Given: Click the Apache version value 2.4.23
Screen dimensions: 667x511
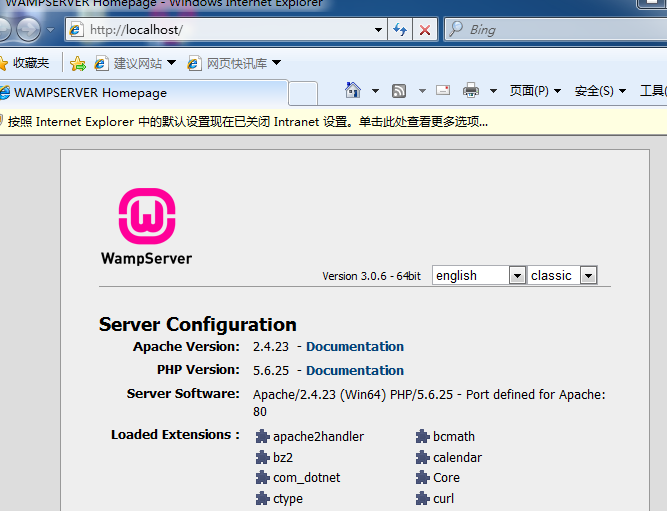Looking at the screenshot, I should [x=271, y=346].
